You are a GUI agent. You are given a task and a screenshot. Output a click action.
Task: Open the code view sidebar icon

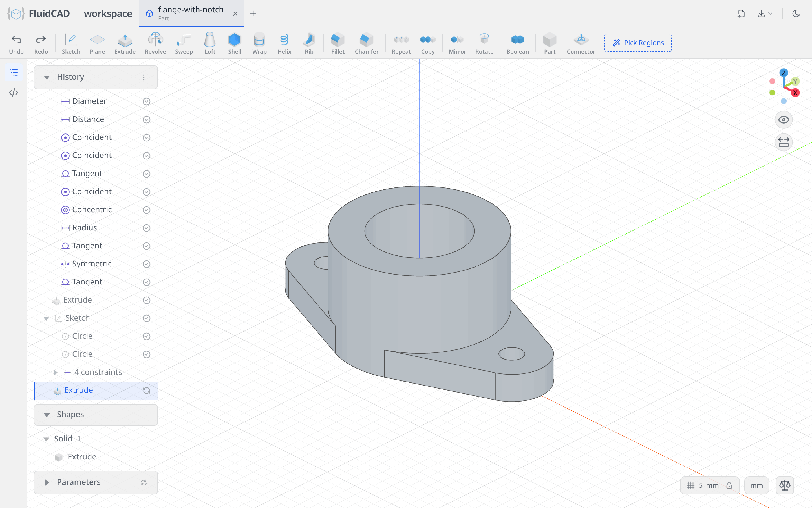(14, 92)
